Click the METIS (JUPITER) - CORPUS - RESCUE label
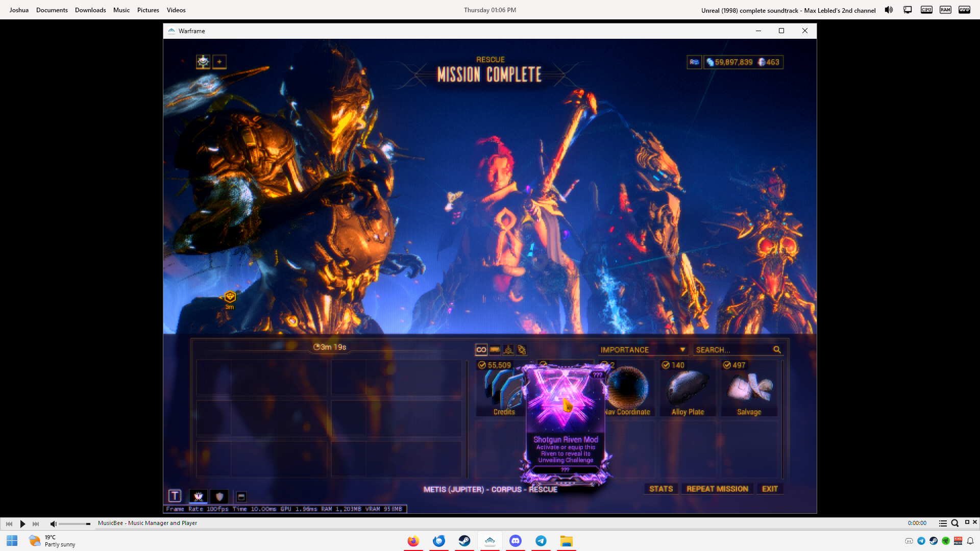 tap(490, 489)
